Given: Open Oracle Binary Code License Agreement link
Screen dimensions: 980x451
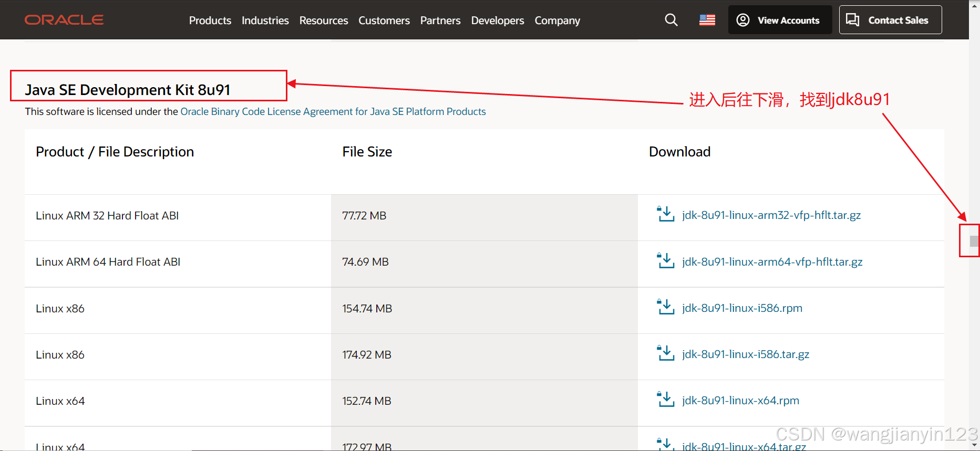Looking at the screenshot, I should click(333, 111).
